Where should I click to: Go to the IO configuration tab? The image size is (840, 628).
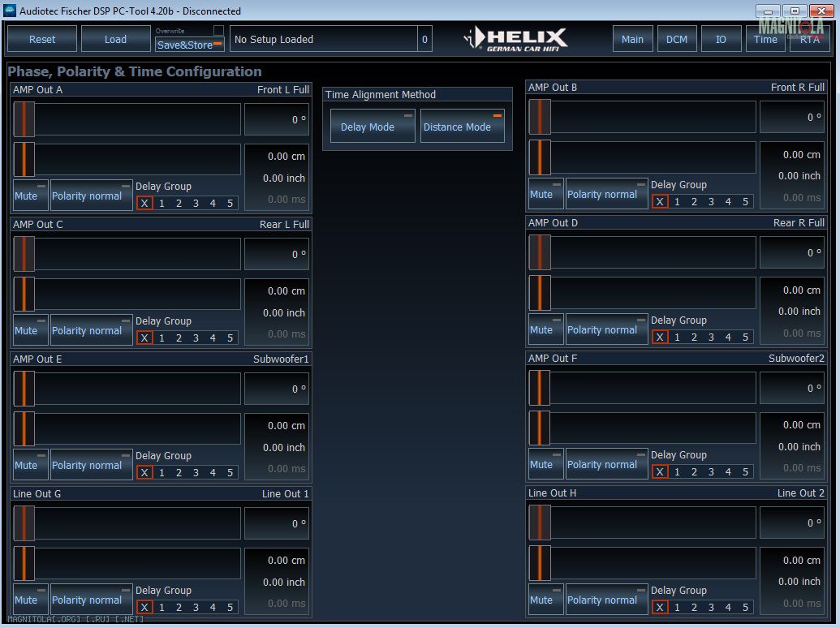click(x=721, y=39)
